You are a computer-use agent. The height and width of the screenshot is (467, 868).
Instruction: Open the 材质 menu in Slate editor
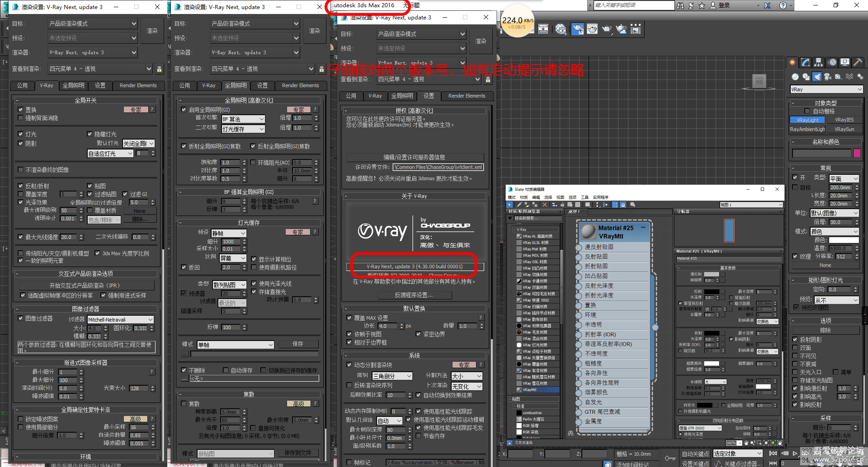pyautogui.click(x=524, y=197)
